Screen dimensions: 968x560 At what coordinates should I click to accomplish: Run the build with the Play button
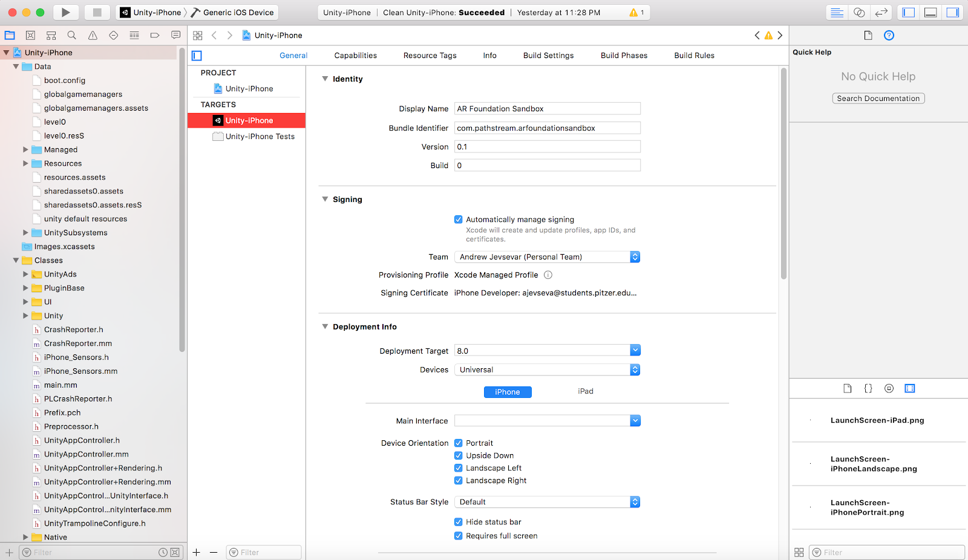pos(66,12)
